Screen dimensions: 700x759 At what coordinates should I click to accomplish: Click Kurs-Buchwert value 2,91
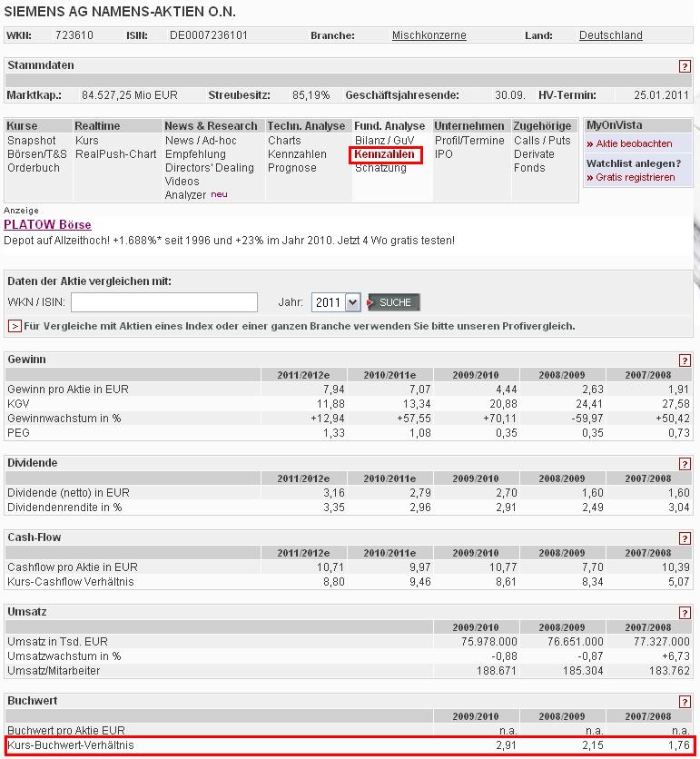[x=506, y=745]
